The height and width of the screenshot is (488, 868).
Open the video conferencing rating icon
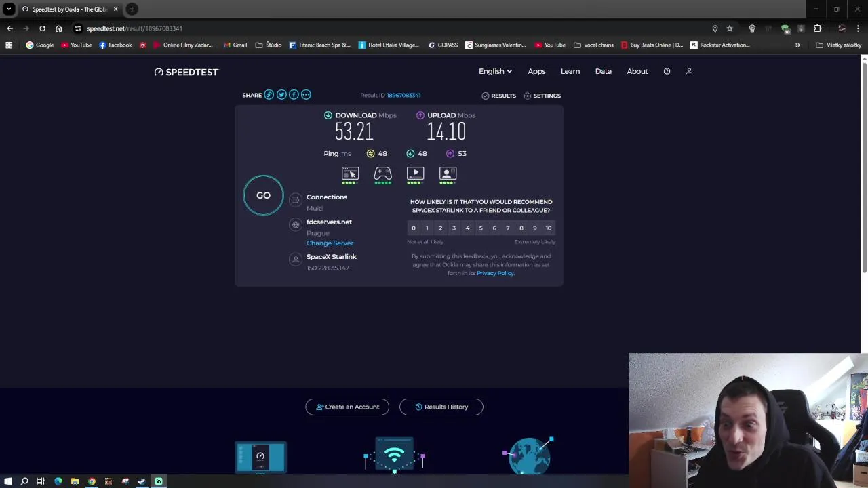click(x=448, y=174)
